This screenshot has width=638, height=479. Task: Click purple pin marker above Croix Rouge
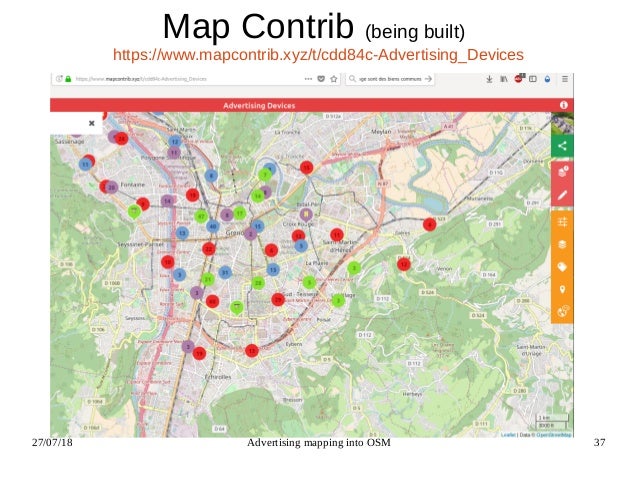tap(306, 214)
